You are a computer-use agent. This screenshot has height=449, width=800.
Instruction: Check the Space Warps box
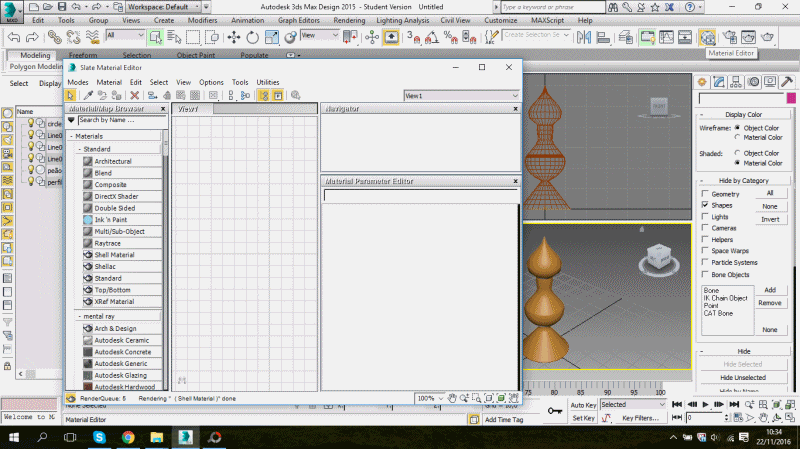pos(705,251)
